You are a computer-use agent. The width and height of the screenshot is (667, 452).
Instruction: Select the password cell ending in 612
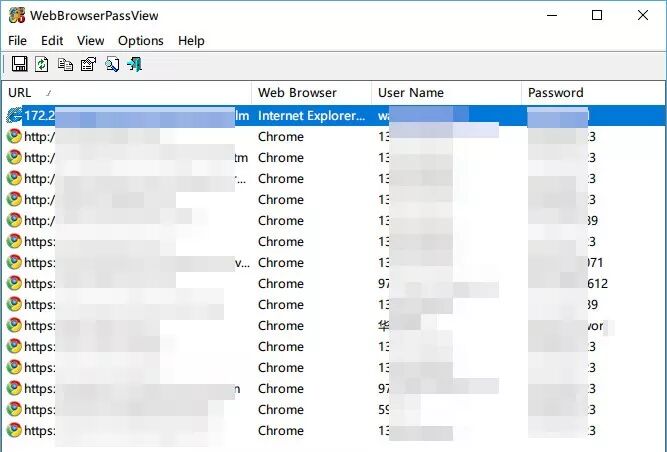[x=568, y=284]
